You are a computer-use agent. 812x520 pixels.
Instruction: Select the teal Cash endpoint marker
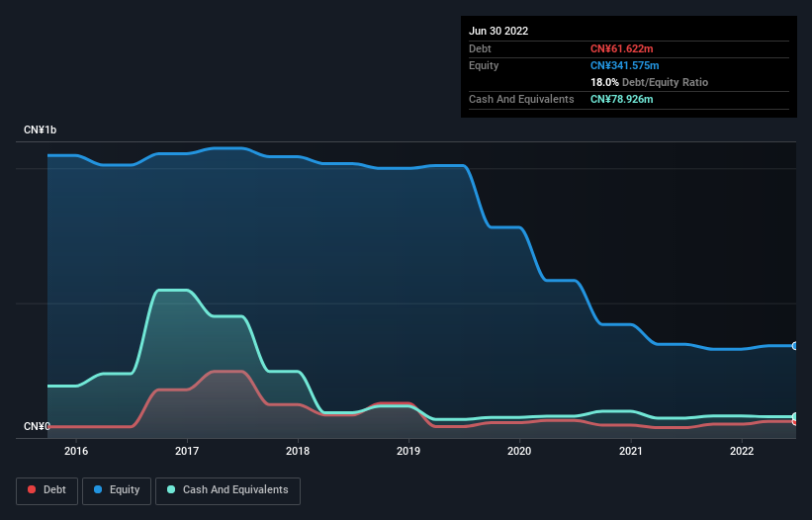click(x=795, y=416)
